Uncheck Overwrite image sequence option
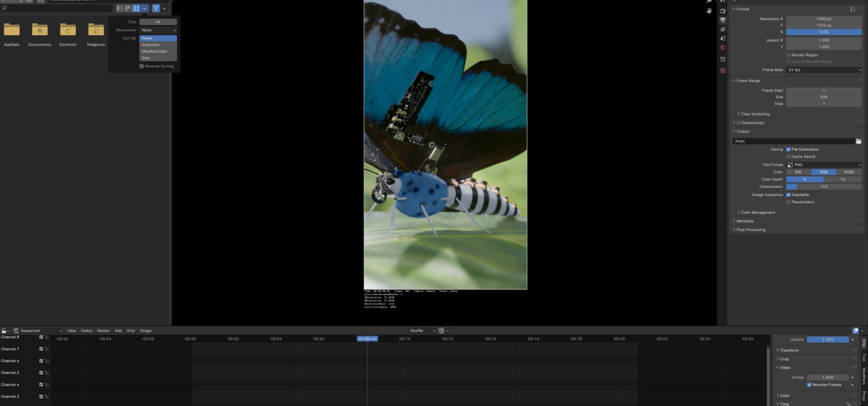 pos(788,195)
